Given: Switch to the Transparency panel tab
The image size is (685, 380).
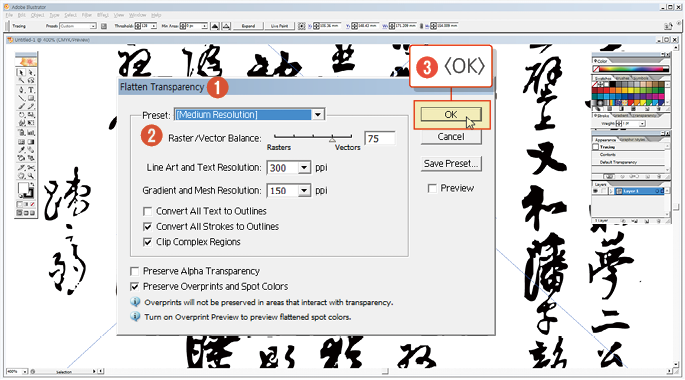Looking at the screenshot, I should tap(645, 116).
